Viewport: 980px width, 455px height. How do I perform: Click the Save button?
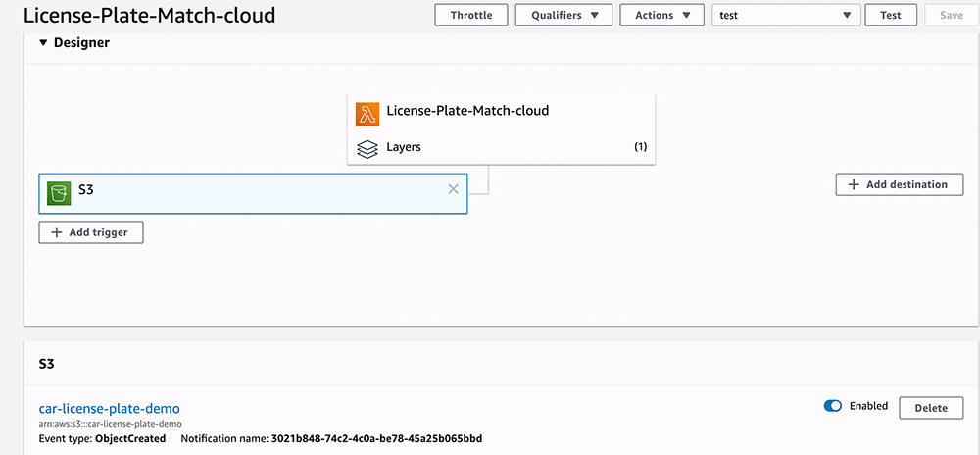coord(952,15)
